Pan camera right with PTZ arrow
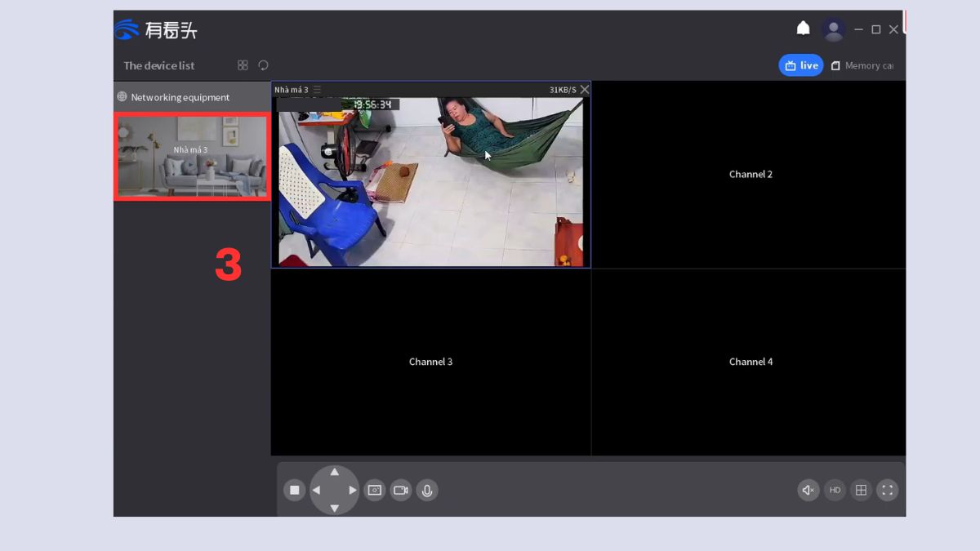 [x=353, y=490]
